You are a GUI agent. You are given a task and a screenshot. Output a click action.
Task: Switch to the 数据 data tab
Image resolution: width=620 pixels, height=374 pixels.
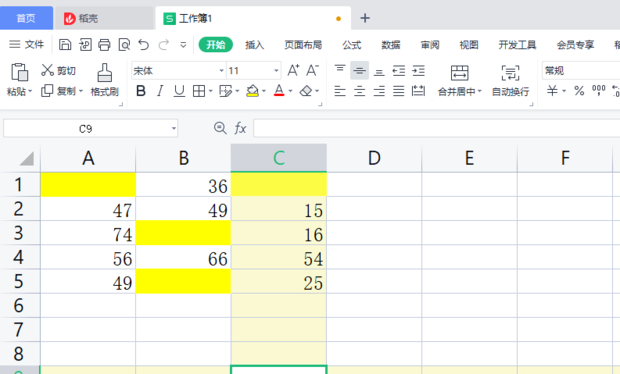[391, 45]
